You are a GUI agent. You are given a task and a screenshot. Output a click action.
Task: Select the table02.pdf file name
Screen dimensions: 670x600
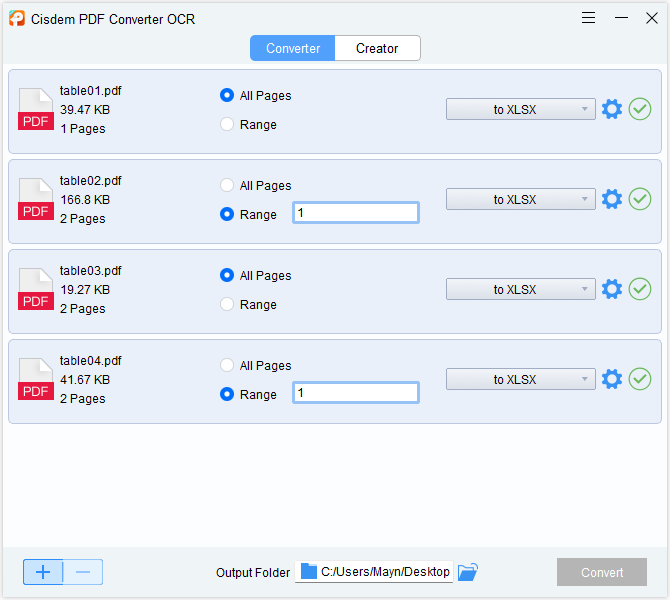tap(91, 181)
